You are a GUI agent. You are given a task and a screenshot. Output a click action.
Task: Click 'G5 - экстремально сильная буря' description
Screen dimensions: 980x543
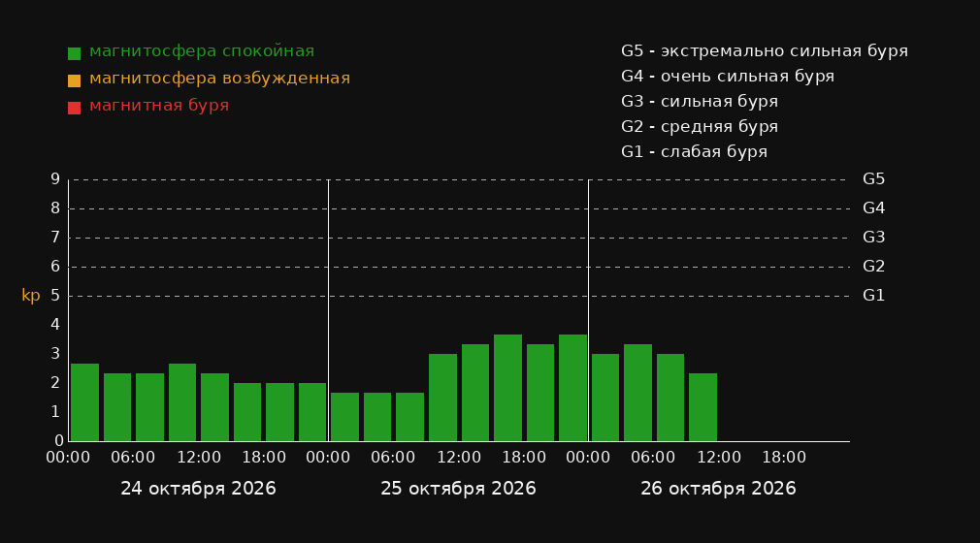[765, 51]
